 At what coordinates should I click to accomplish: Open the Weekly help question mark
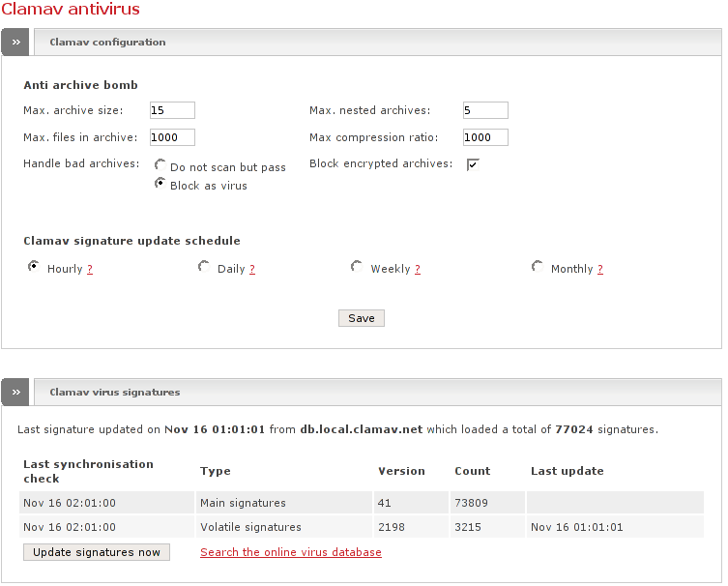[418, 269]
